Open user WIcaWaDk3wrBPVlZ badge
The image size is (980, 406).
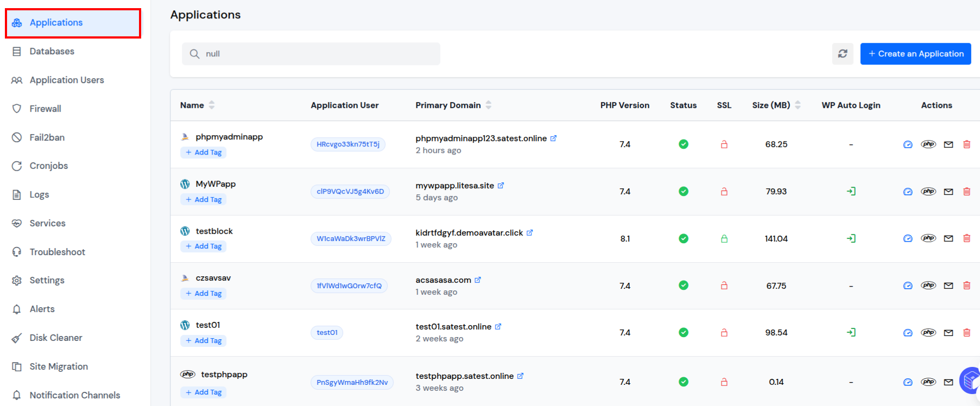[351, 239]
